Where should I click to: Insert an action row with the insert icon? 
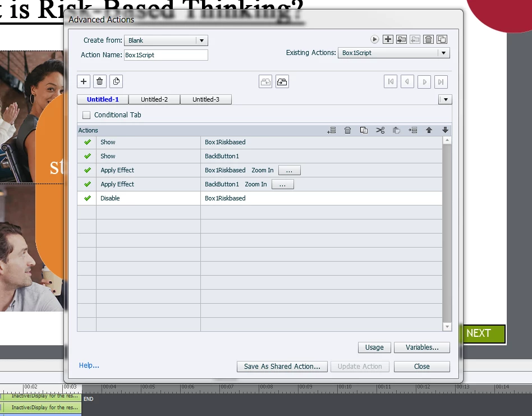click(x=412, y=130)
